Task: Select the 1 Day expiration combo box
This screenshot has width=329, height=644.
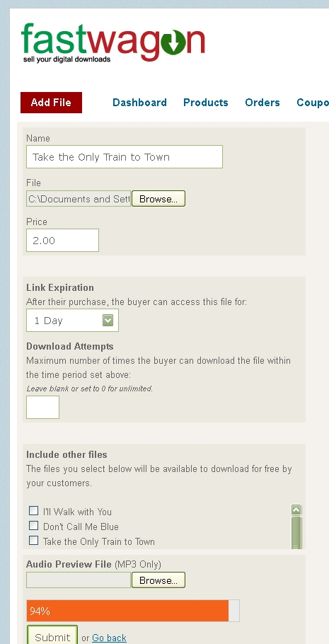Action: coord(72,321)
